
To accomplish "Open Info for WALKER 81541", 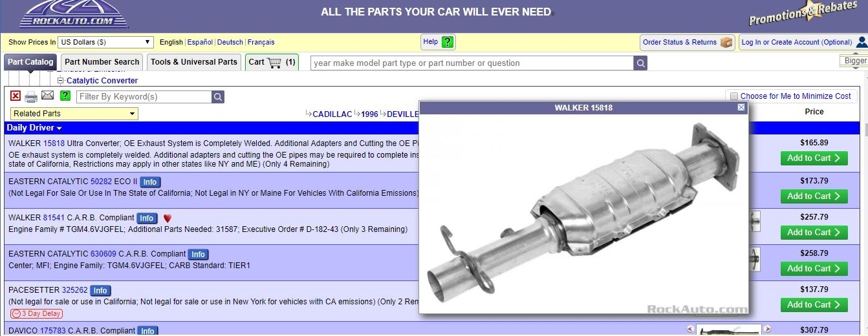I will [147, 218].
